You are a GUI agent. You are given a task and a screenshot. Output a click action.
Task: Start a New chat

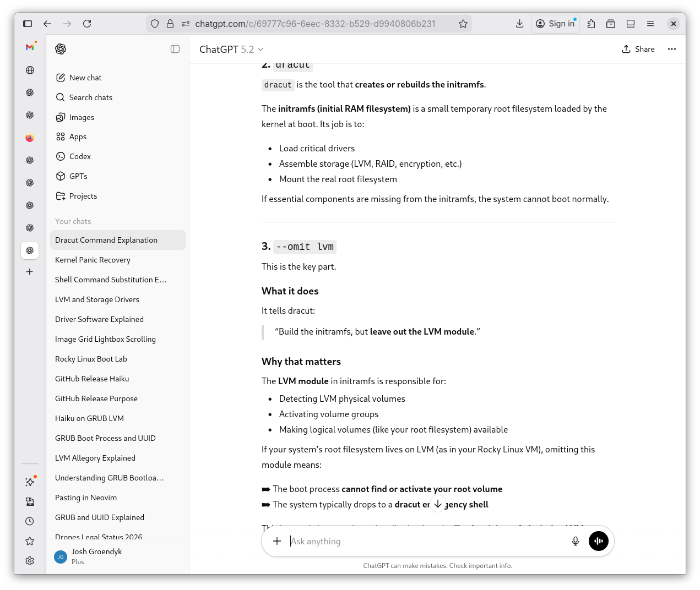[x=85, y=78]
